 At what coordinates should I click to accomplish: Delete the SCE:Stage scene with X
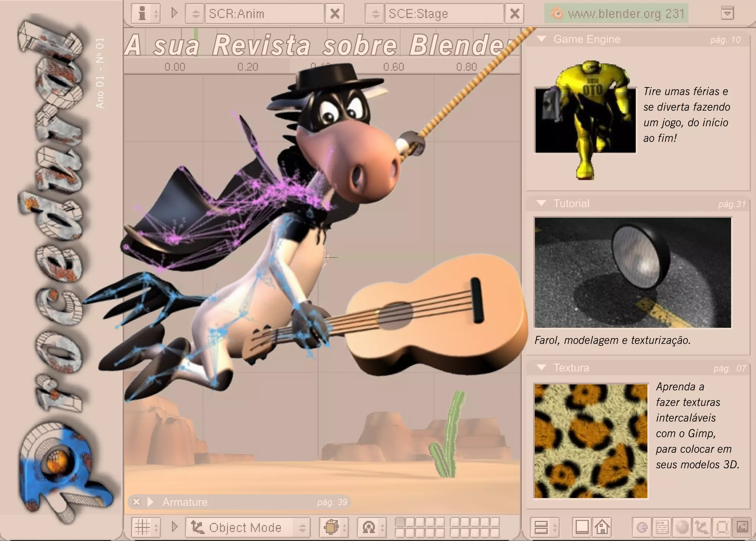pyautogui.click(x=514, y=14)
